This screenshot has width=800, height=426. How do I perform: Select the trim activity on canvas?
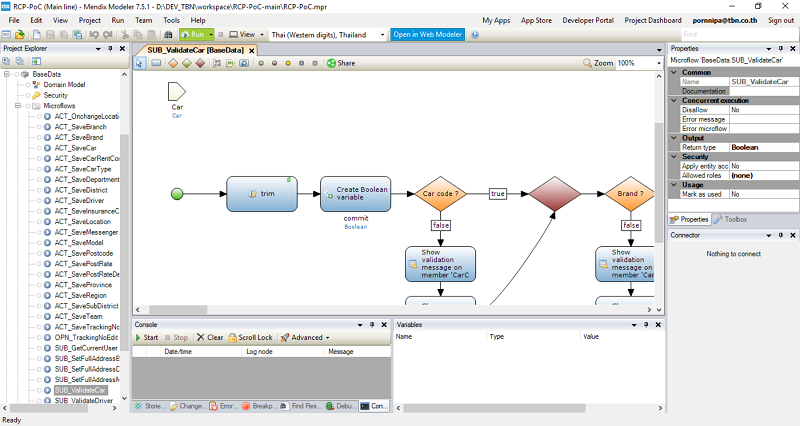click(x=262, y=194)
